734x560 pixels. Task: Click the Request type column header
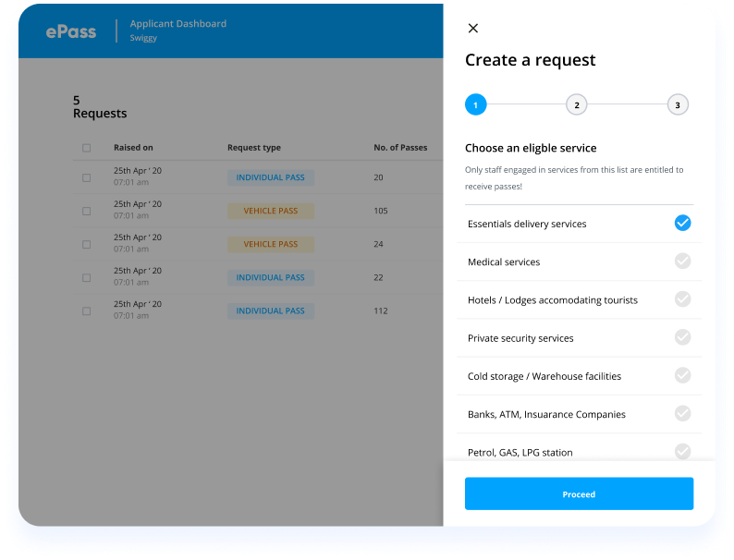(253, 148)
